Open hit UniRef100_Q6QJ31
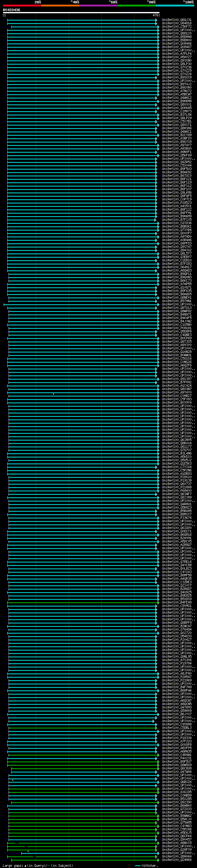Image resolution: width=197 pixels, height=868 pixels. tap(177, 20)
